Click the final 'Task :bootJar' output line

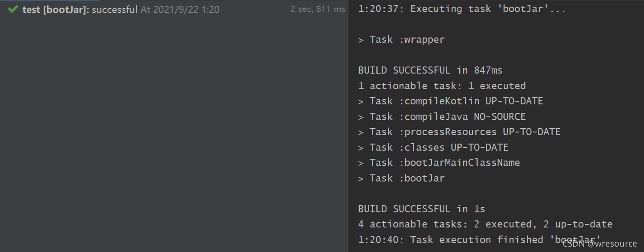click(x=401, y=178)
